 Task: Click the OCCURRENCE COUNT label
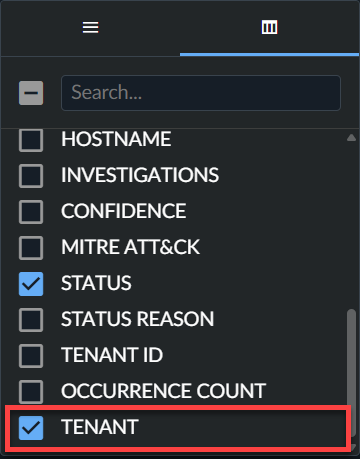click(x=163, y=391)
